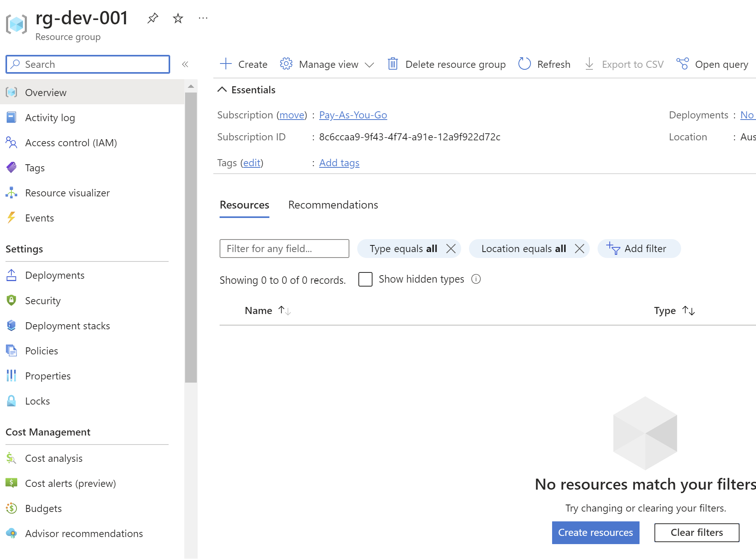
Task: Open the Location equals all filter
Action: coord(523,249)
